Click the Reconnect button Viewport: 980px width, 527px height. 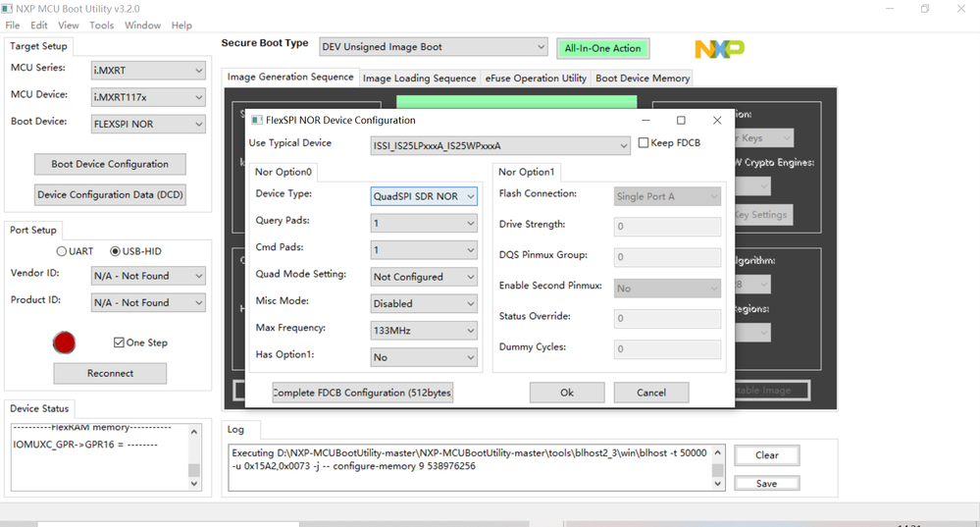tap(110, 373)
